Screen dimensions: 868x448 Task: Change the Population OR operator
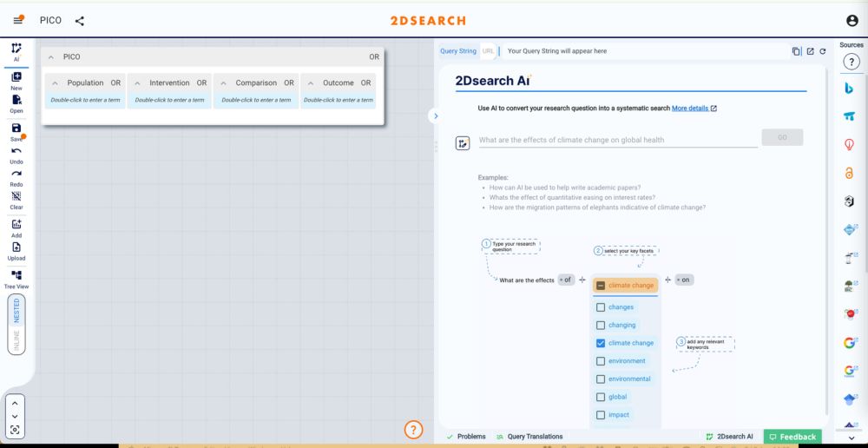click(115, 83)
